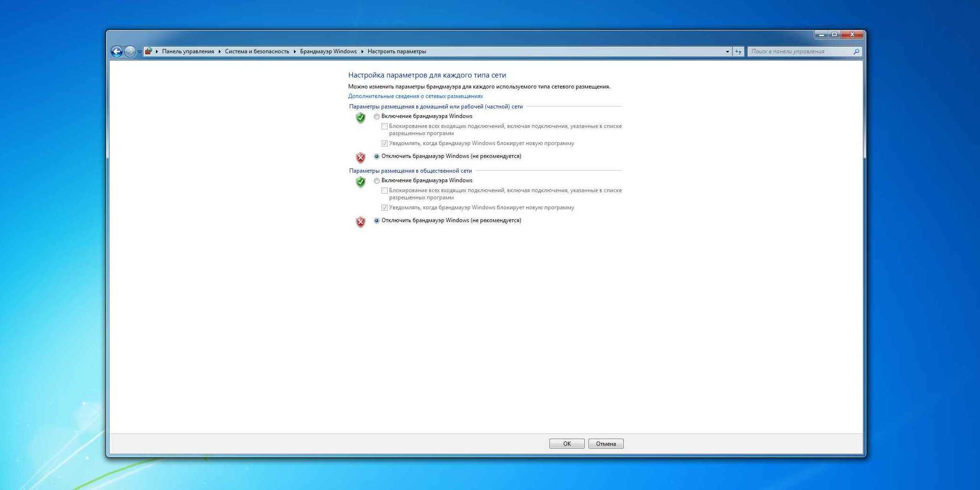This screenshot has width=980, height=490.
Task: Go to Панель управления breadcrumb
Action: [188, 51]
